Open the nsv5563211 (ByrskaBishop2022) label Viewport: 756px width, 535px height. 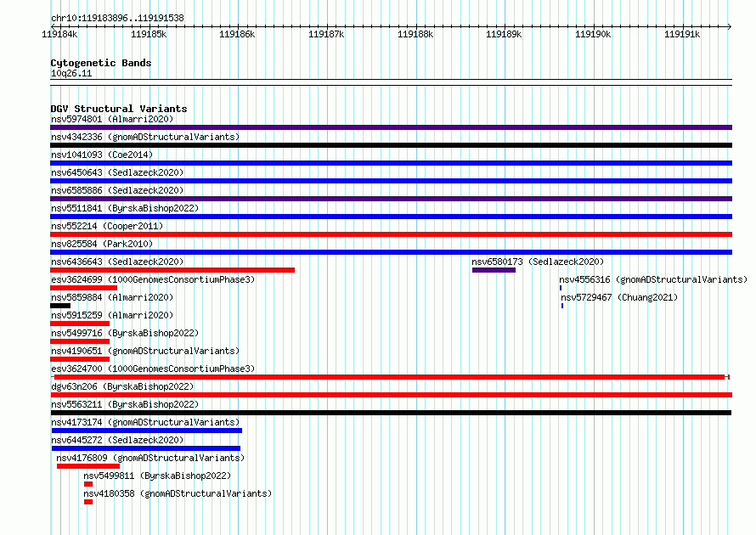point(125,404)
